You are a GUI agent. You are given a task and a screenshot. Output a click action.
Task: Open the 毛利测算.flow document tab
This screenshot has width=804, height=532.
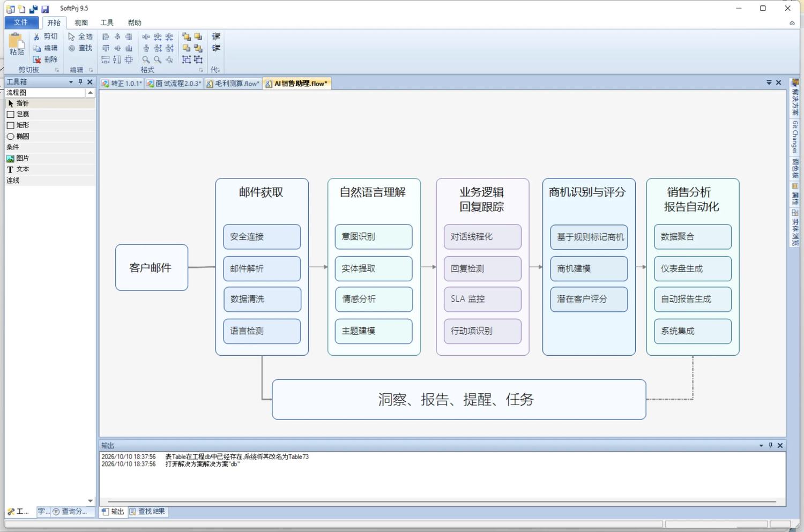pos(233,84)
